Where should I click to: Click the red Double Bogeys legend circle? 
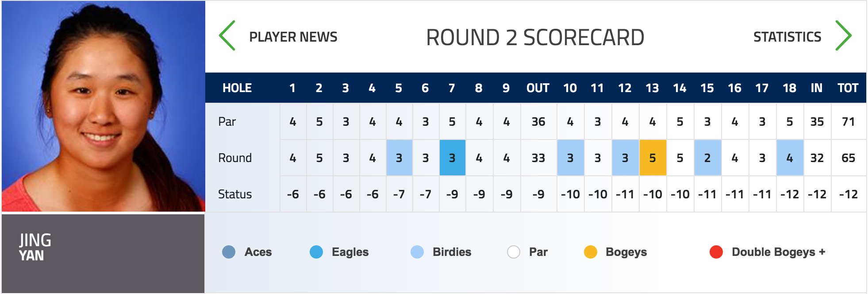[x=716, y=252]
